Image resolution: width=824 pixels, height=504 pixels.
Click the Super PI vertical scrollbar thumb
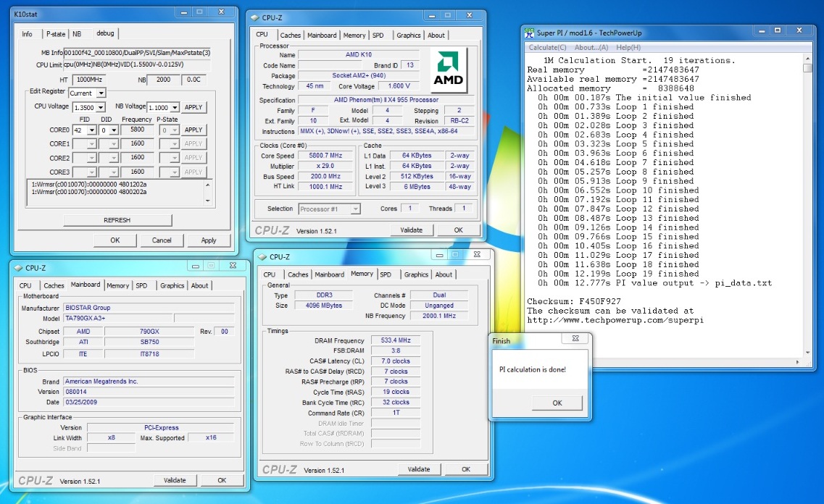(808, 68)
